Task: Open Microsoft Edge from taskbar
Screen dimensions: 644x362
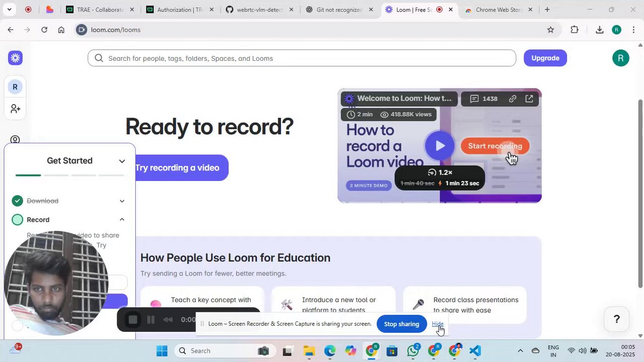Action: [330, 351]
